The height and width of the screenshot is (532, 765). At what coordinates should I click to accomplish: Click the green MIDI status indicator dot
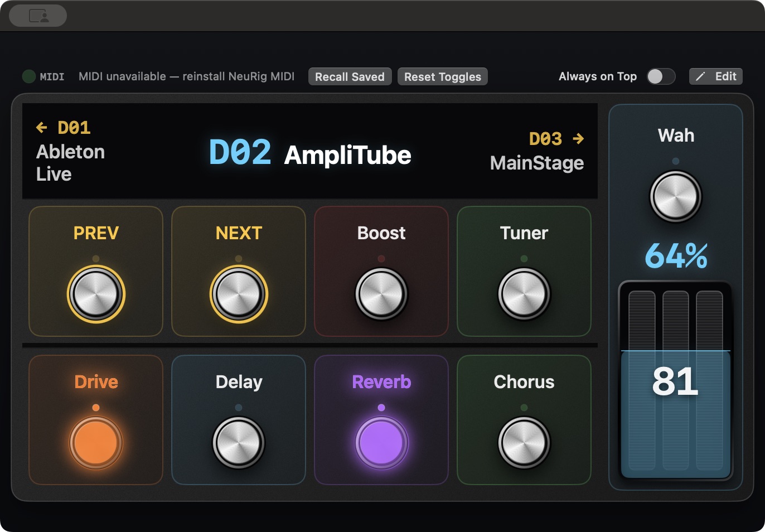click(x=29, y=76)
